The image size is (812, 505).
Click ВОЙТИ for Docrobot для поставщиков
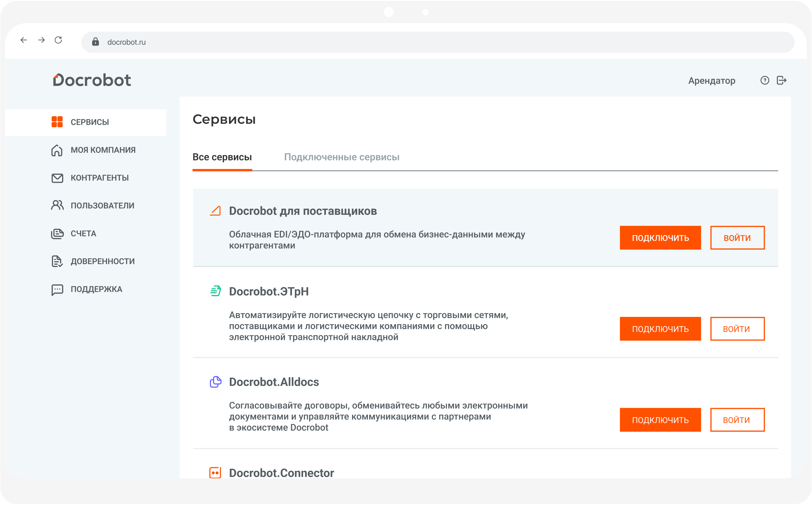(737, 238)
